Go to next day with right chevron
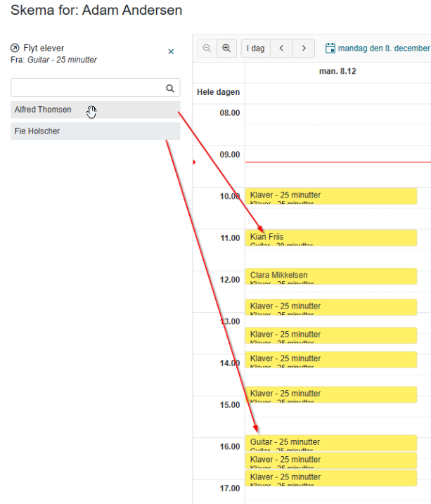The image size is (431, 504). click(x=304, y=49)
